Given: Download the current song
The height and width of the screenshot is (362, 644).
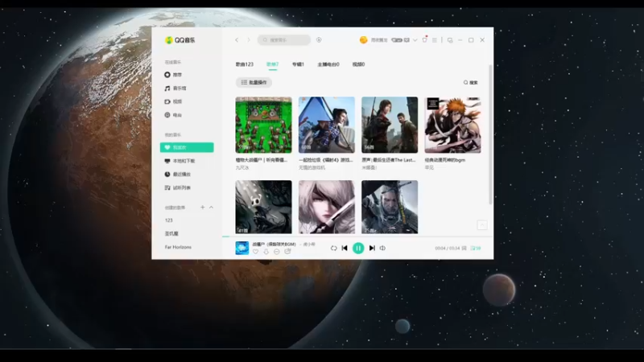Looking at the screenshot, I should [266, 252].
